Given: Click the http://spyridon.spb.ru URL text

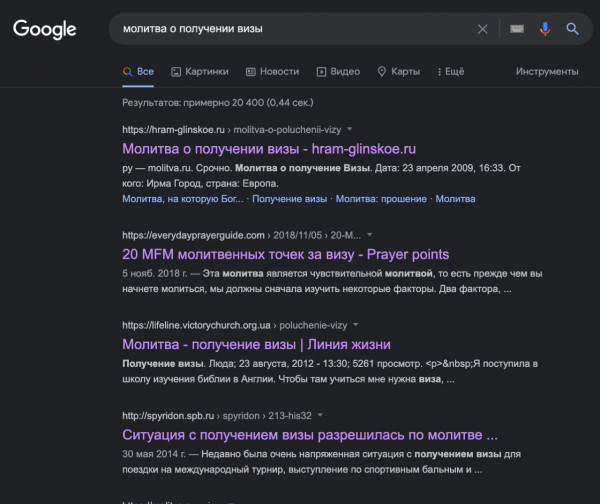Looking at the screenshot, I should pos(168,416).
